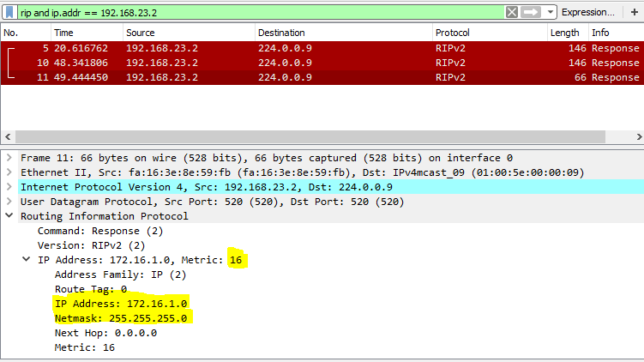Add a filter button with plus icon

tap(635, 12)
